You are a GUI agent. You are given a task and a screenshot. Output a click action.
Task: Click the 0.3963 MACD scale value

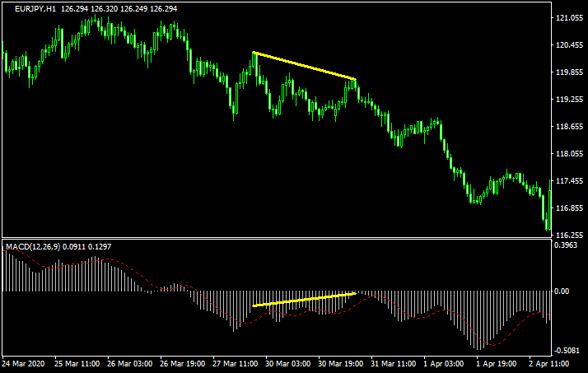570,245
